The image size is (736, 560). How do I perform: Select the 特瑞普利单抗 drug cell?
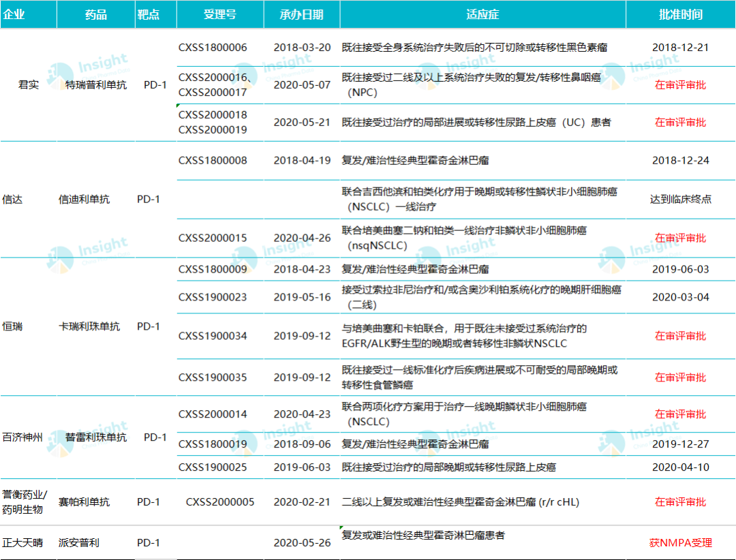(96, 84)
